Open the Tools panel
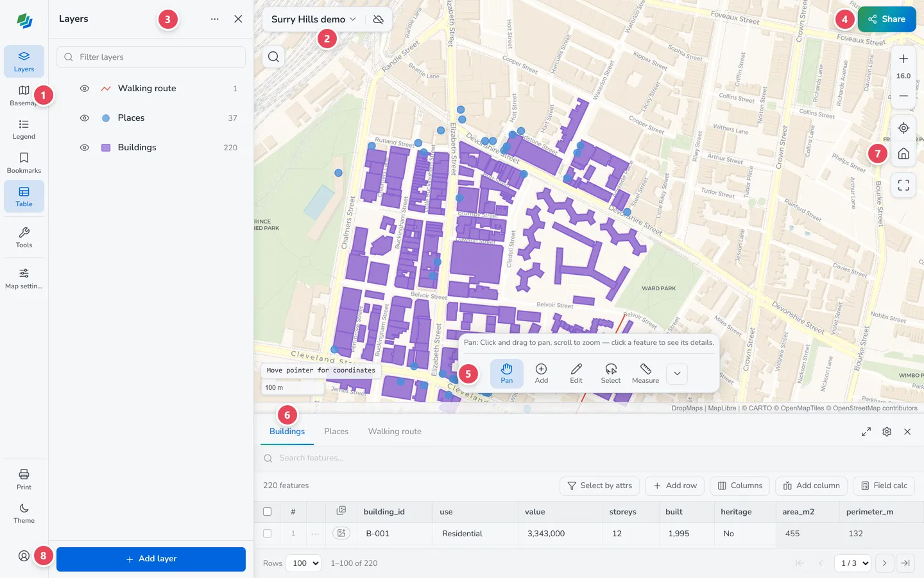The height and width of the screenshot is (578, 924). [x=24, y=237]
